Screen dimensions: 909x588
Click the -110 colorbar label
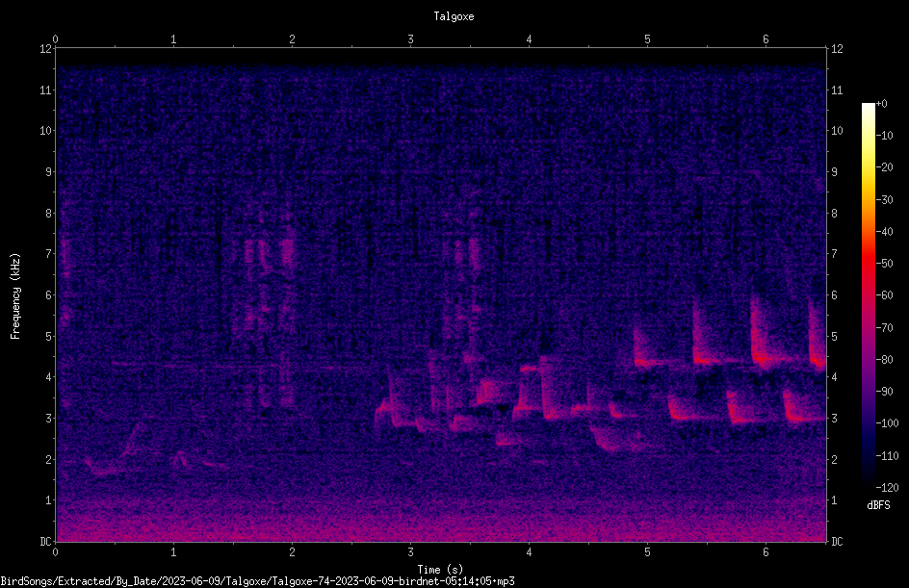888,456
